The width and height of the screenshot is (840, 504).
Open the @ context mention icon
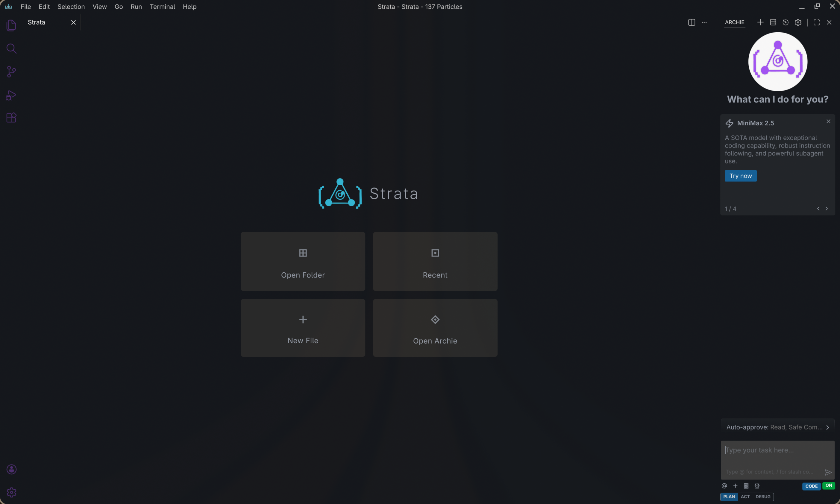click(x=724, y=486)
